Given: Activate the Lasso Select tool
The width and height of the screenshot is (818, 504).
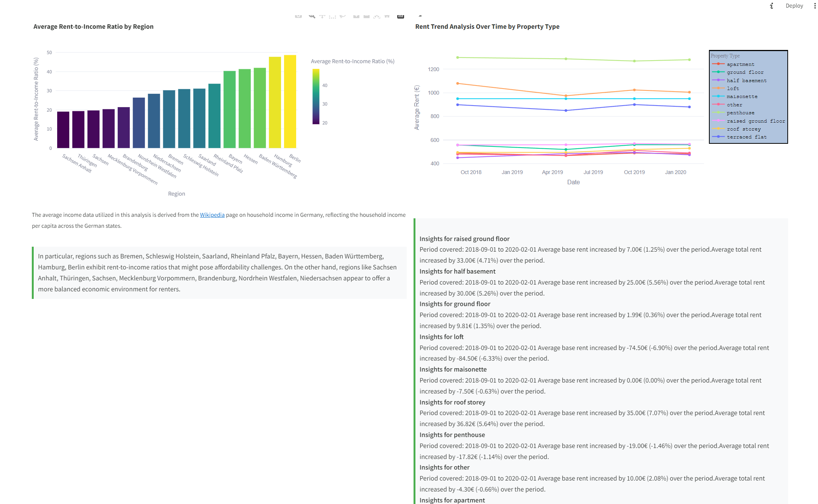Looking at the screenshot, I should 343,16.
